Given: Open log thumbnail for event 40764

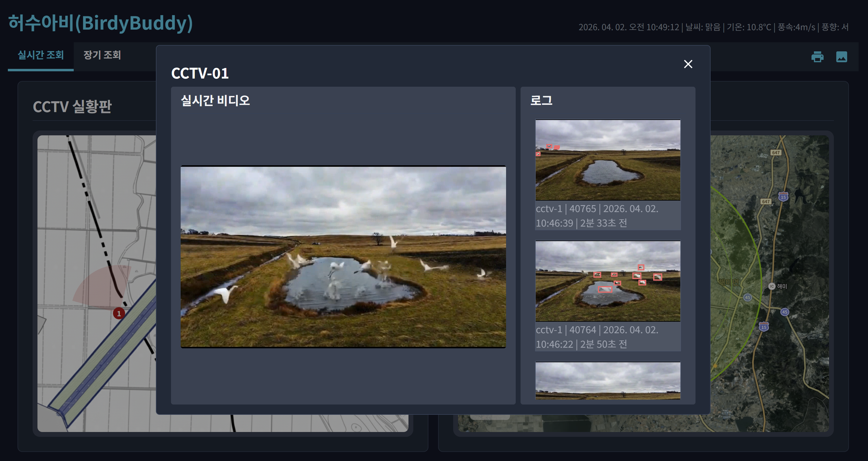Looking at the screenshot, I should click(x=608, y=281).
